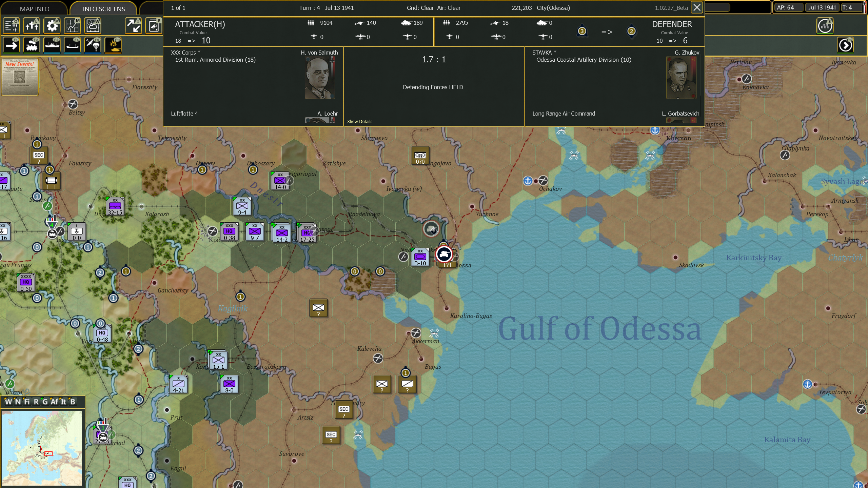Switch to the INFO SCREENS tab
This screenshot has height=488, width=868.
coord(104,9)
